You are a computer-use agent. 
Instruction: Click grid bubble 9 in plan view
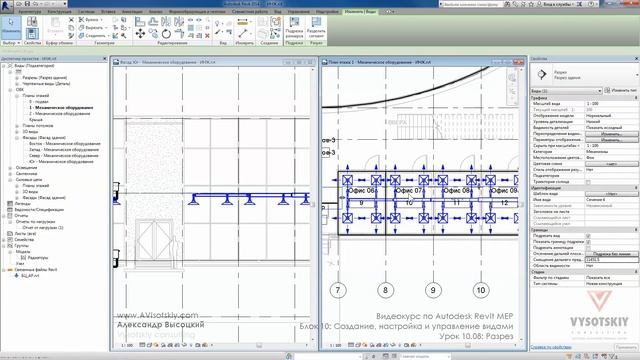[433, 291]
